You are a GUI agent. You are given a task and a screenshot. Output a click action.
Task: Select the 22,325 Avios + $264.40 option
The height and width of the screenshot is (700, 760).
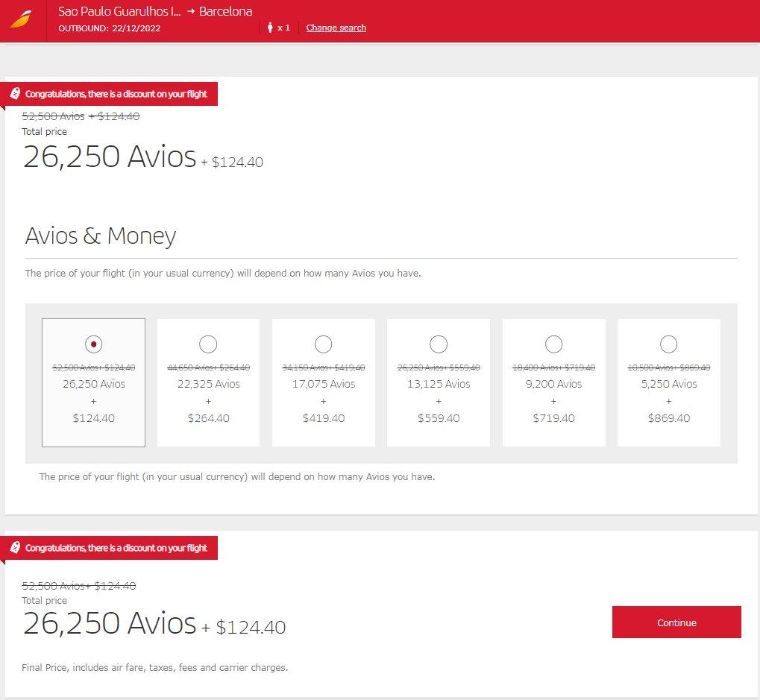click(208, 344)
